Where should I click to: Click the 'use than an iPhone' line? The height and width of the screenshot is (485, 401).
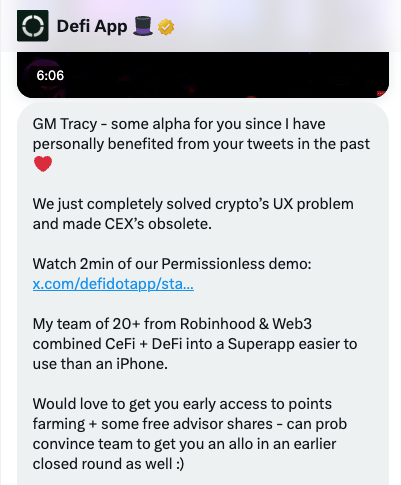click(x=100, y=364)
